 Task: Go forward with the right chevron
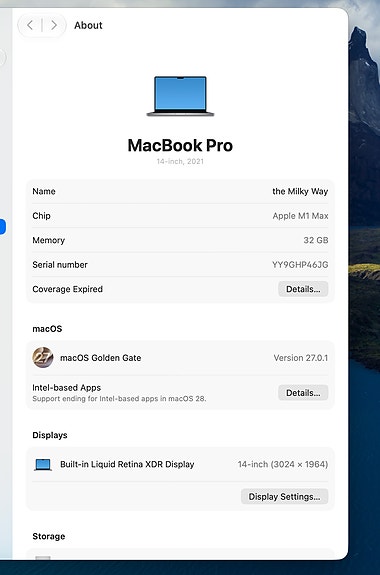(x=54, y=25)
